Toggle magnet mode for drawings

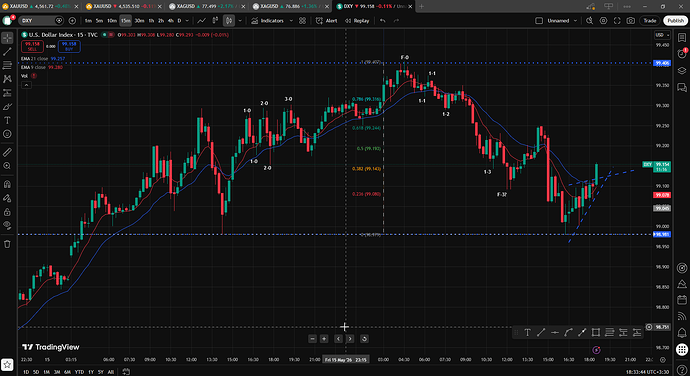click(7, 184)
